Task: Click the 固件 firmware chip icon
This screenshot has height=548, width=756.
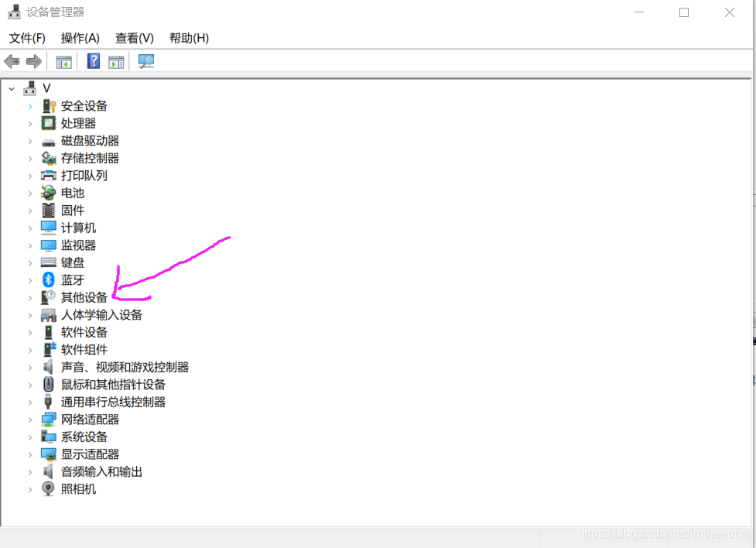Action: pyautogui.click(x=49, y=211)
